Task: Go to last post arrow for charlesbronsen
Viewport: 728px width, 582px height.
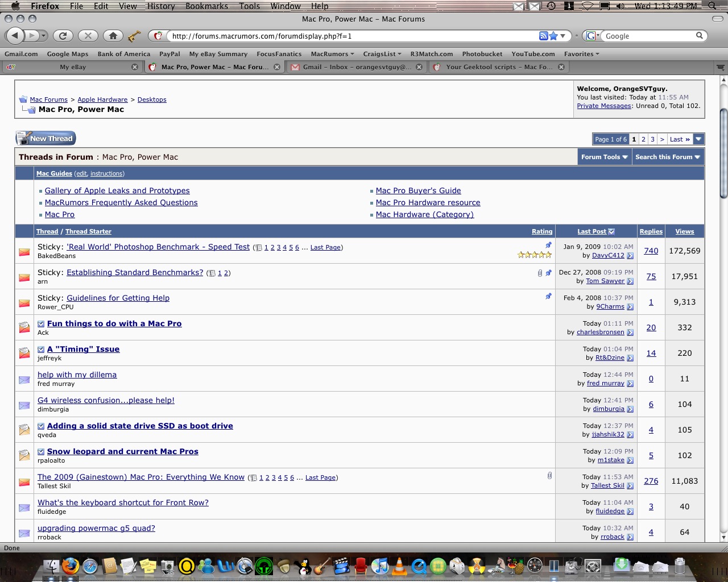Action: 630,332
